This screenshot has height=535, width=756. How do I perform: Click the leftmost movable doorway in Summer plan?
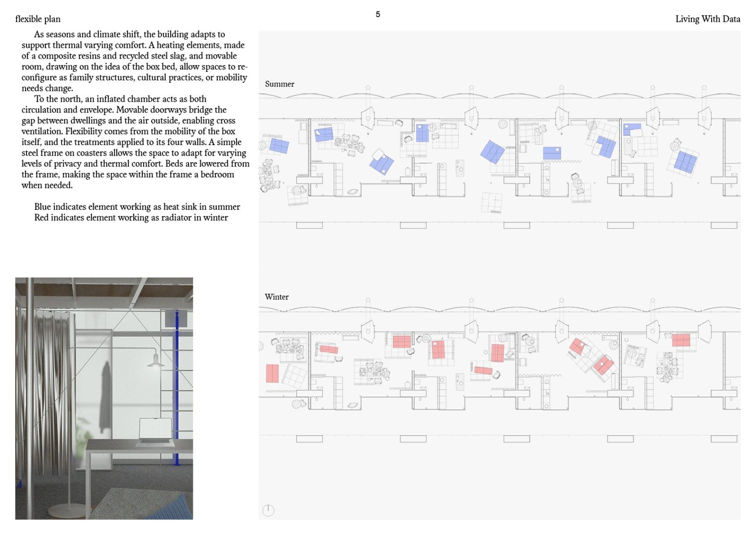pyautogui.click(x=368, y=117)
